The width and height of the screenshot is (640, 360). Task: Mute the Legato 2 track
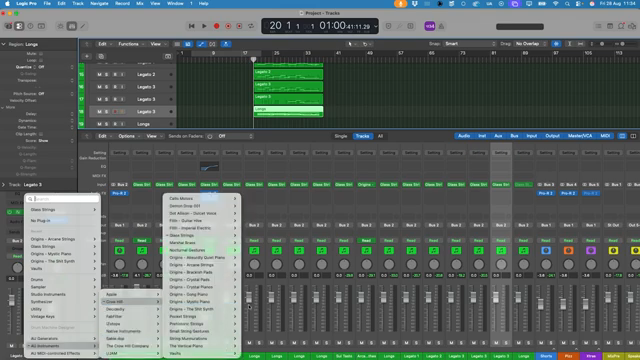99,75
